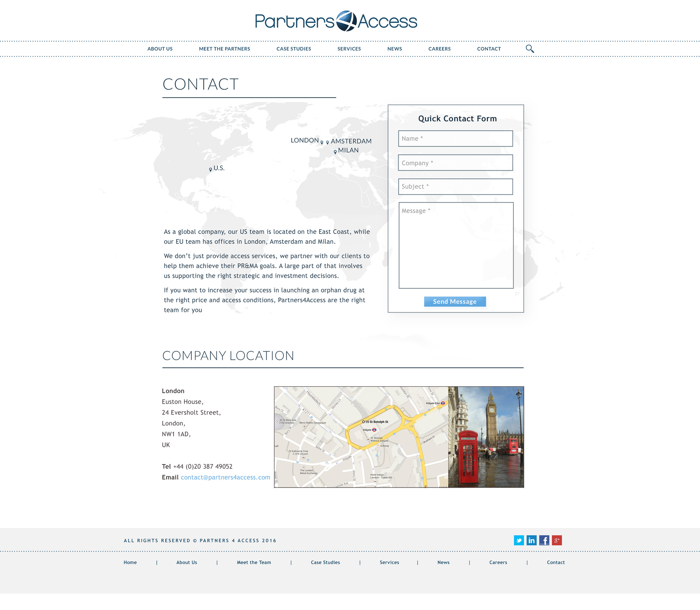Click the MILAN label on world map
Screen dimensions: 700x610
pos(348,150)
